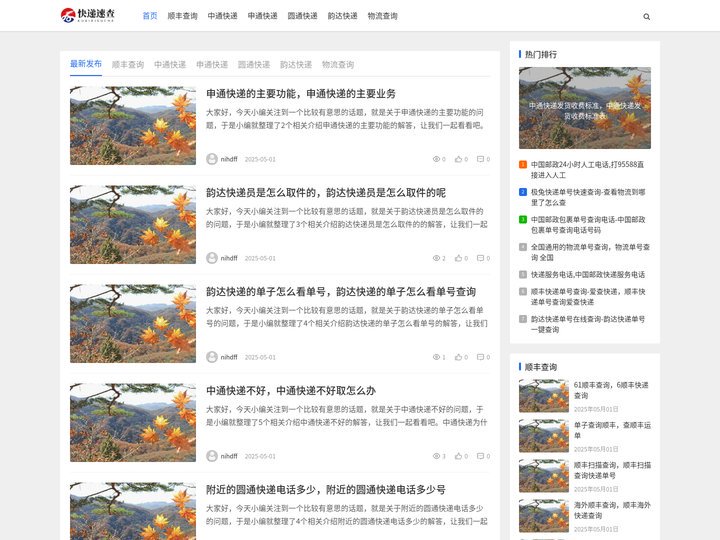Open 中通快递 in top navigation bar

coord(222,16)
